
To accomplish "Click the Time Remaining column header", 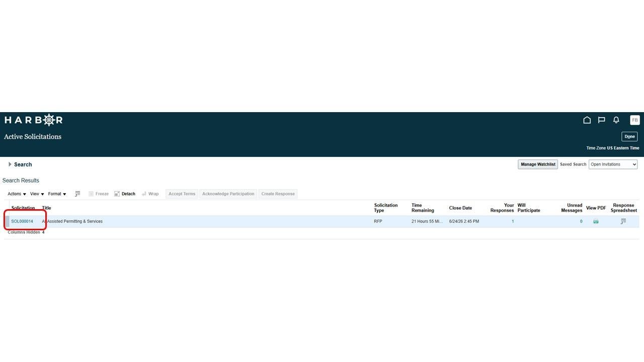I will 423,208.
